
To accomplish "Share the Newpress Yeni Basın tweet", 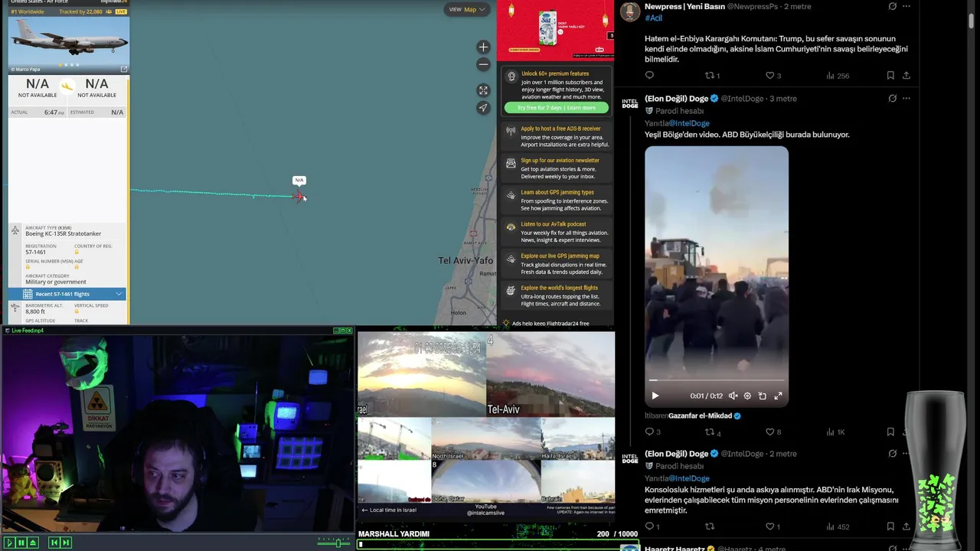I will [x=906, y=75].
